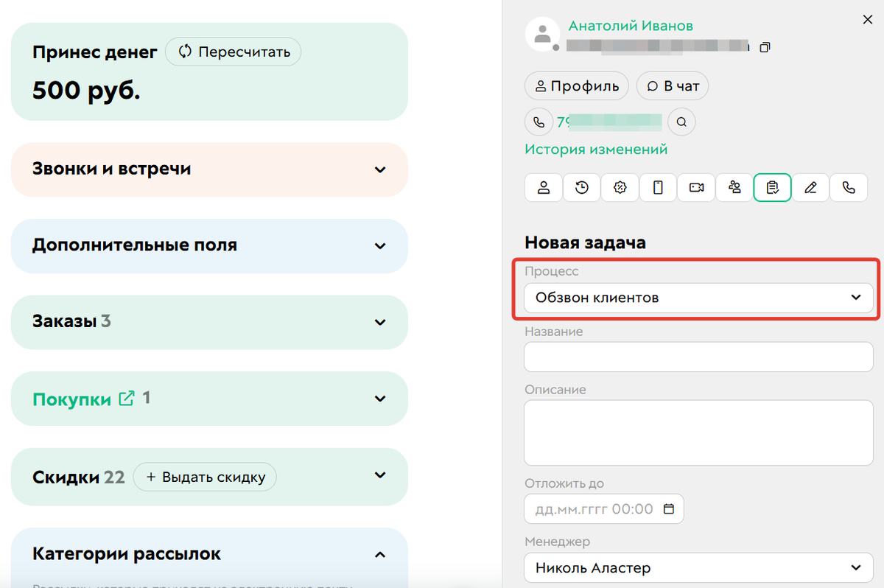Click the Пересчитать button

click(x=234, y=52)
